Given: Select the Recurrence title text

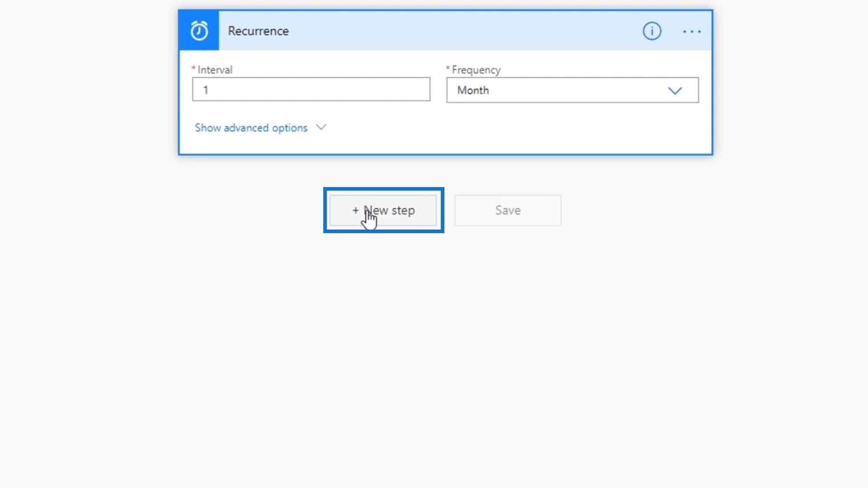Looking at the screenshot, I should click(x=258, y=31).
